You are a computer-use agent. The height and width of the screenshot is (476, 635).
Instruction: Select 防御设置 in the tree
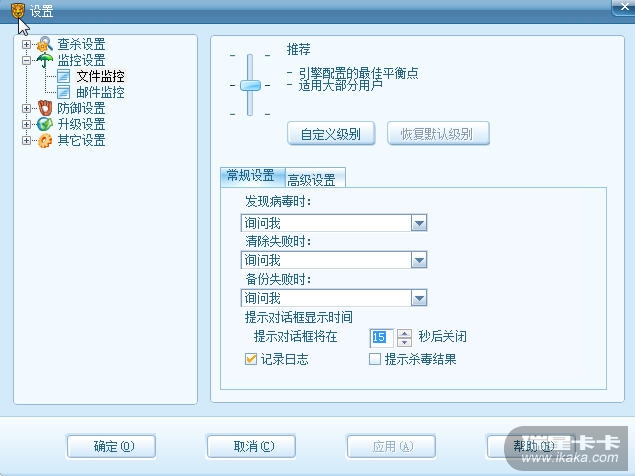(x=81, y=108)
